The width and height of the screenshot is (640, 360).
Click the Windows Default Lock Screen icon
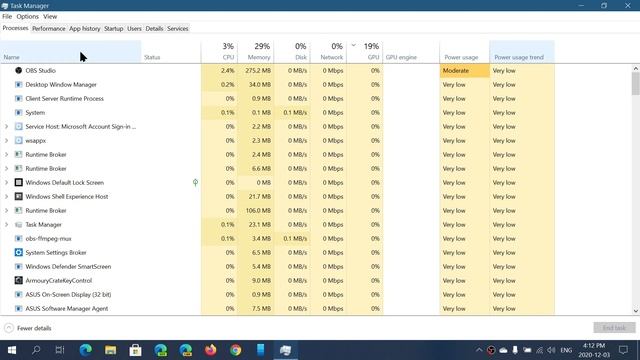[x=18, y=182]
